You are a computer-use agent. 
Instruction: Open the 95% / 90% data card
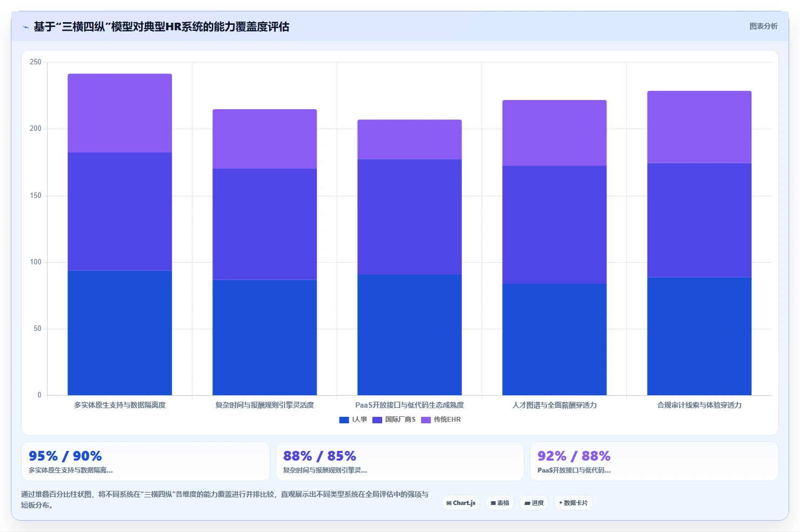click(145, 461)
